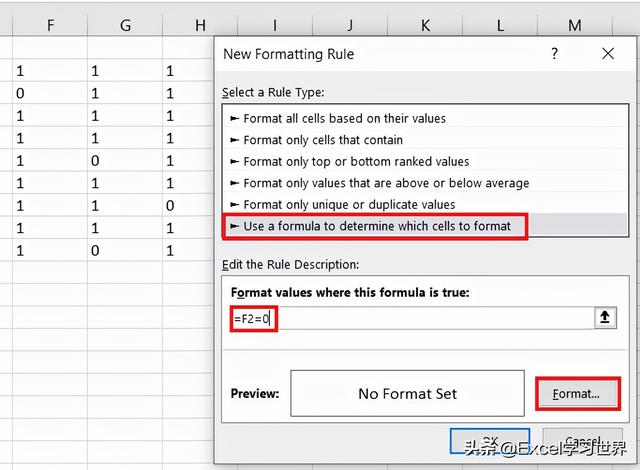Select column G header
The image size is (640, 470).
[125, 25]
